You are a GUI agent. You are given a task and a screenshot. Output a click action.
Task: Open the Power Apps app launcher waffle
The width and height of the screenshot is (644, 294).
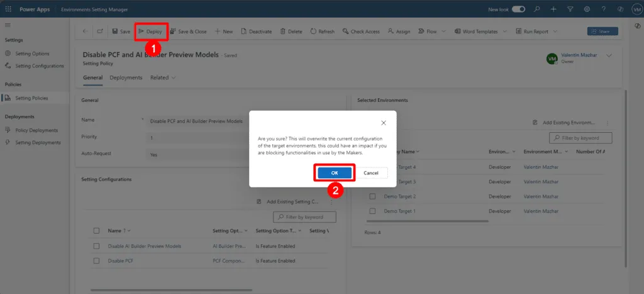(8, 9)
